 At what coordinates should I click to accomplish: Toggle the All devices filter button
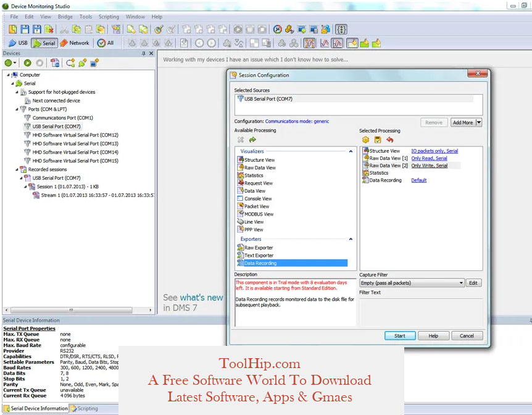[106, 43]
